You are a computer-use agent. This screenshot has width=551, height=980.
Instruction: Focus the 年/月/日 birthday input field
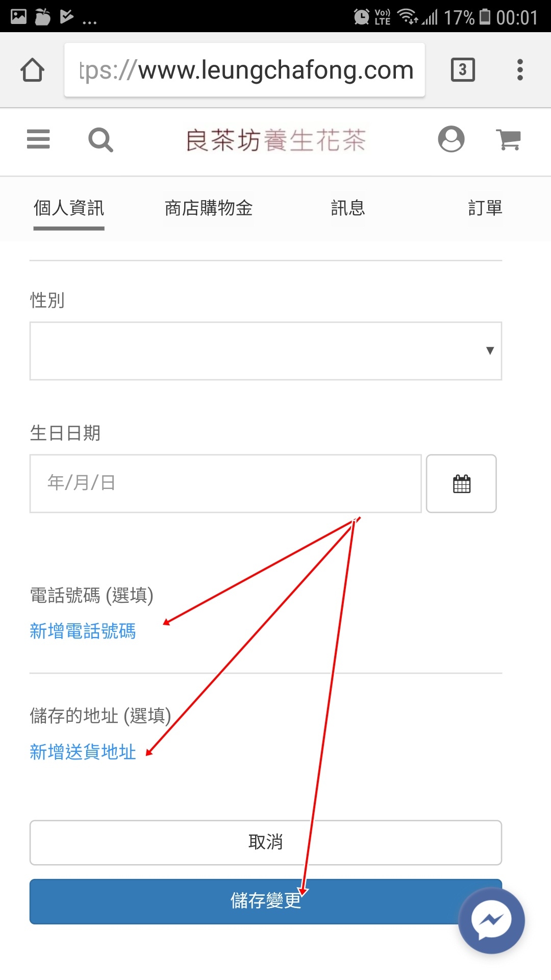coord(226,483)
